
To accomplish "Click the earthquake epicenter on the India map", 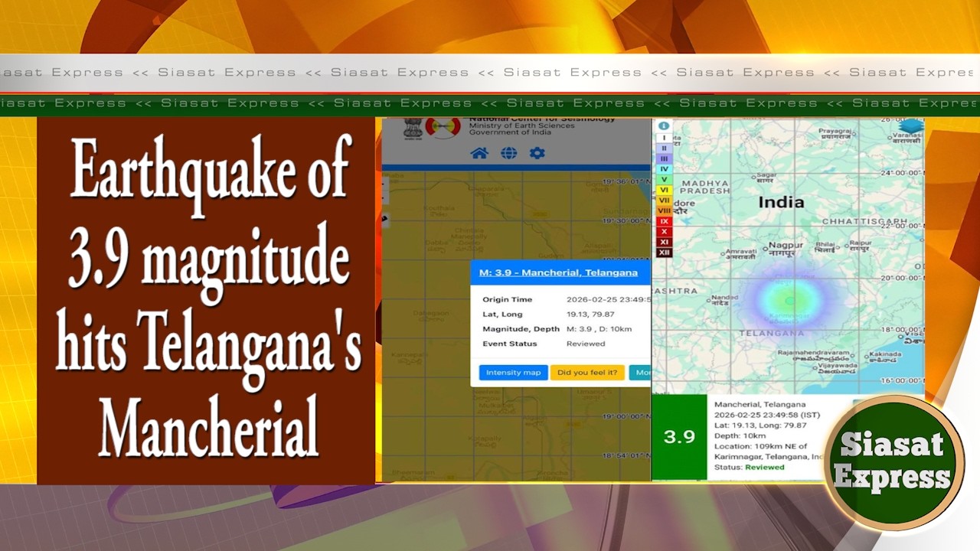I will [x=791, y=301].
